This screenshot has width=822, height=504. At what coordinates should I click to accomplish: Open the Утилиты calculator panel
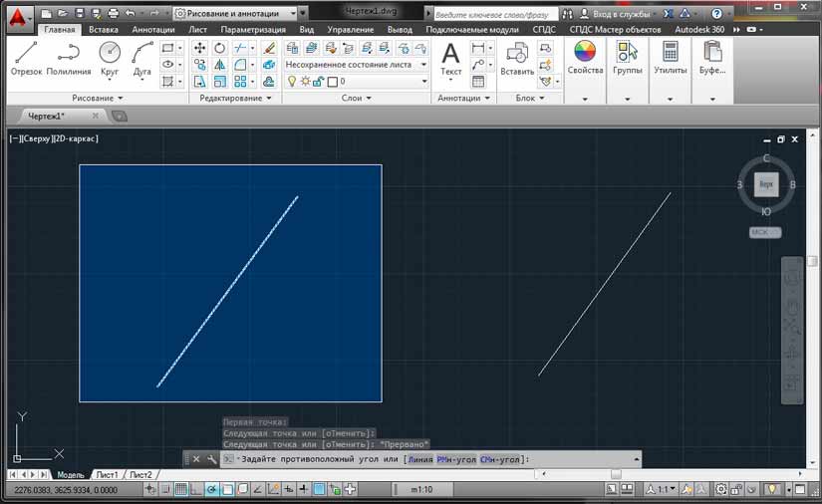click(x=671, y=58)
